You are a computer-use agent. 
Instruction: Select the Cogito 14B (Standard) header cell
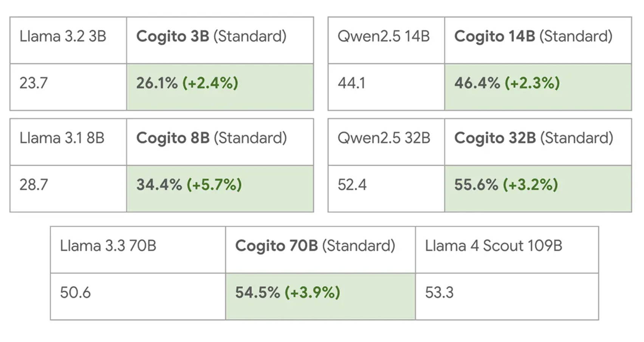[538, 40]
